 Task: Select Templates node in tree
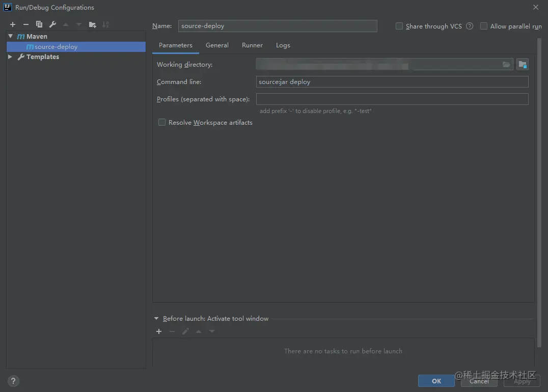coord(76,57)
